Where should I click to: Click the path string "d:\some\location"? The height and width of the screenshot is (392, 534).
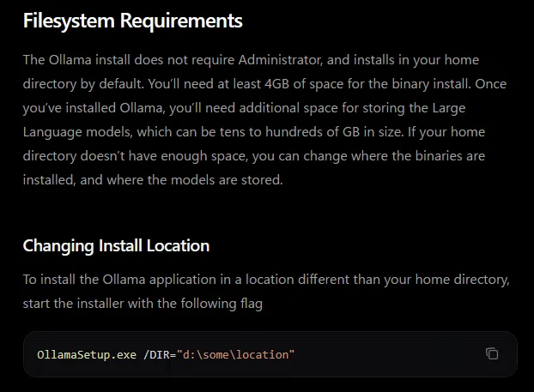pos(235,355)
